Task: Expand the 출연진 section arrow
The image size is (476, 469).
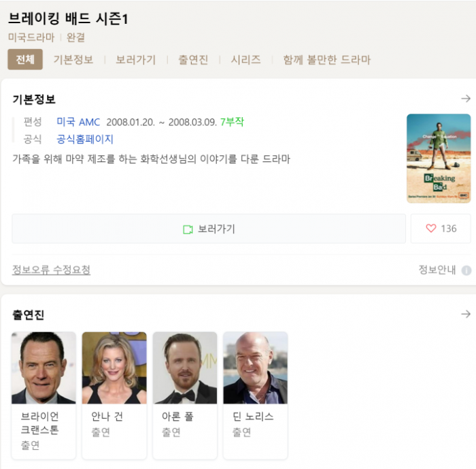Action: (466, 314)
